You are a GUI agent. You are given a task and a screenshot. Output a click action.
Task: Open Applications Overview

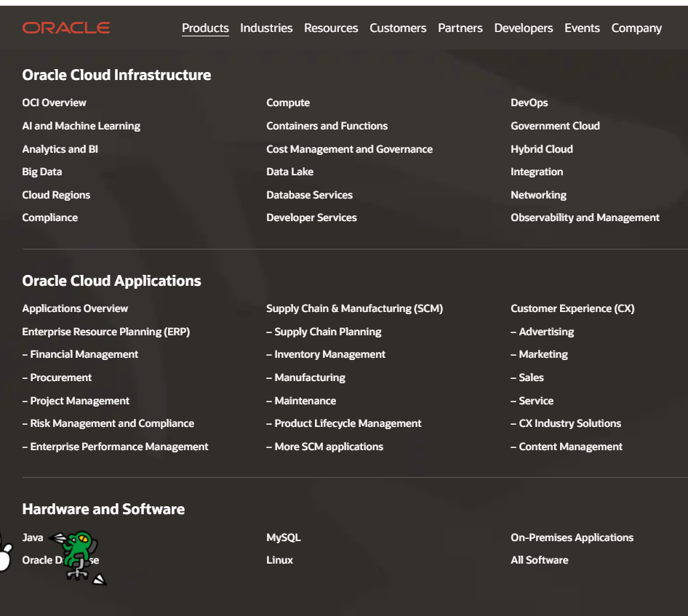(75, 308)
